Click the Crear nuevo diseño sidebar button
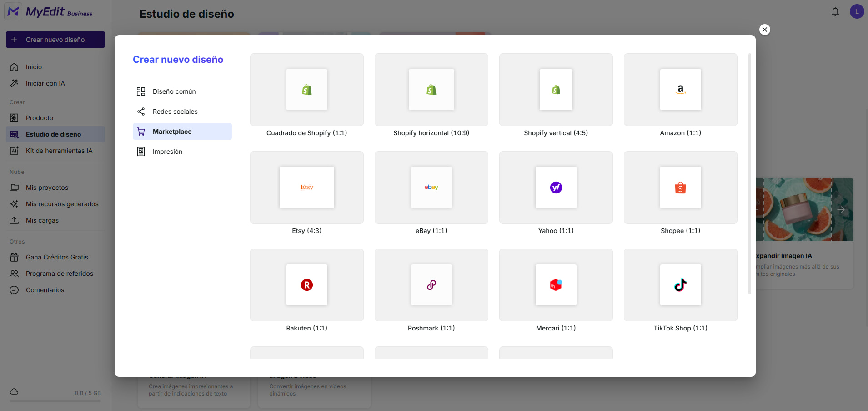The width and height of the screenshot is (868, 411). click(x=55, y=40)
